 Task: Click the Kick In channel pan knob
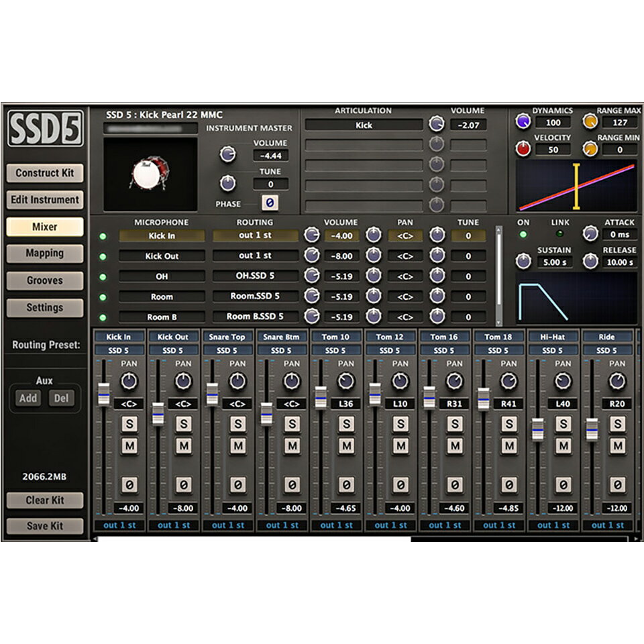(x=129, y=381)
